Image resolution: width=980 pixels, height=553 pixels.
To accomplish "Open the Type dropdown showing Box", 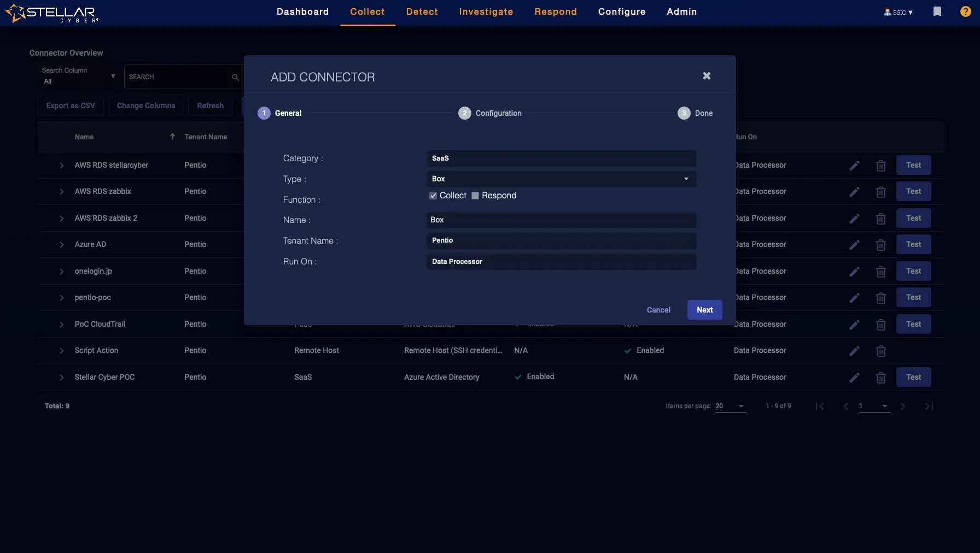I will [561, 179].
